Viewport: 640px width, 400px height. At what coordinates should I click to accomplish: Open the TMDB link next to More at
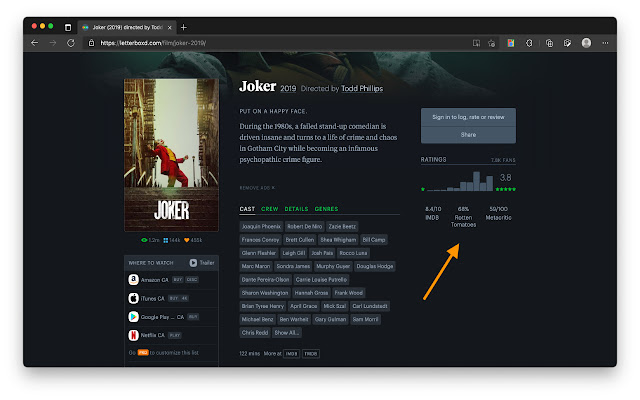(x=311, y=354)
